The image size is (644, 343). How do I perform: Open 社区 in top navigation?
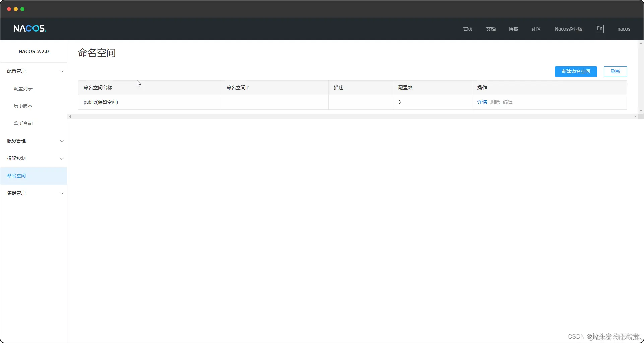536,29
